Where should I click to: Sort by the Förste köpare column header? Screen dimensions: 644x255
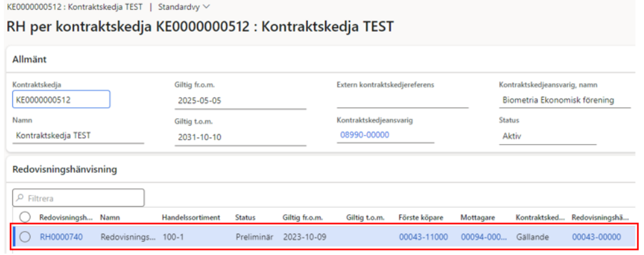(420, 217)
